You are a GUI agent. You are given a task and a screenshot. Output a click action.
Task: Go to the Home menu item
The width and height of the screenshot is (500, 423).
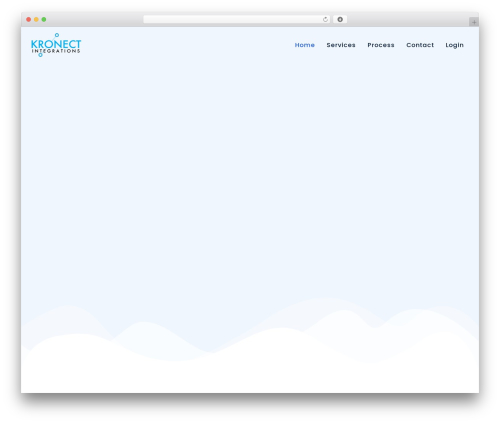pos(305,45)
